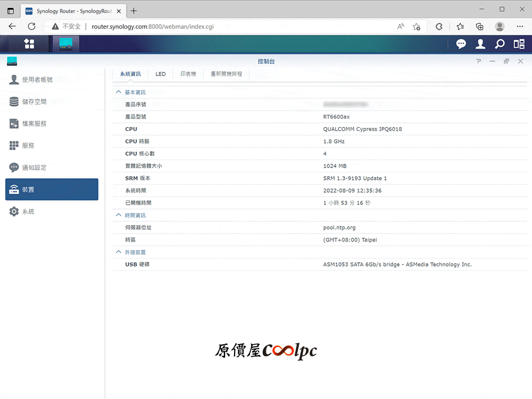The height and width of the screenshot is (399, 532).
Task: Open a new browser tab
Action: 134,11
